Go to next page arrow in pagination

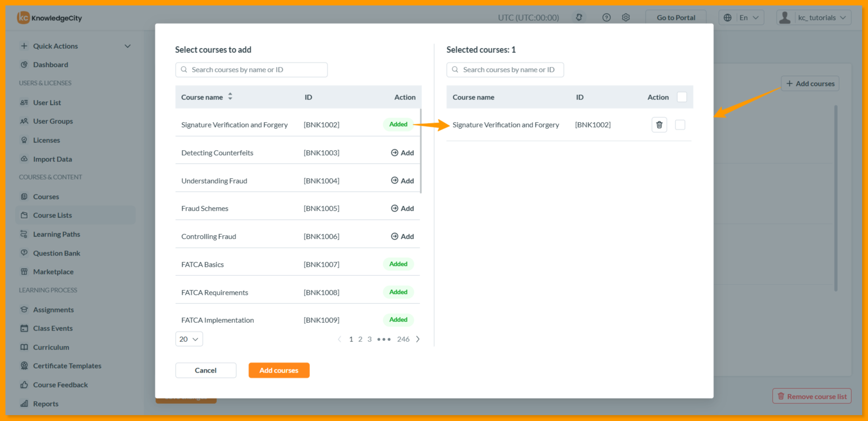[x=418, y=339]
